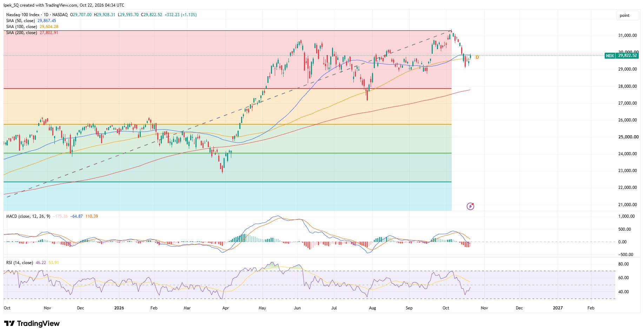Click the 'MACD (close, 12, 26, 9)' legend
This screenshot has height=334, width=644.
(28, 216)
